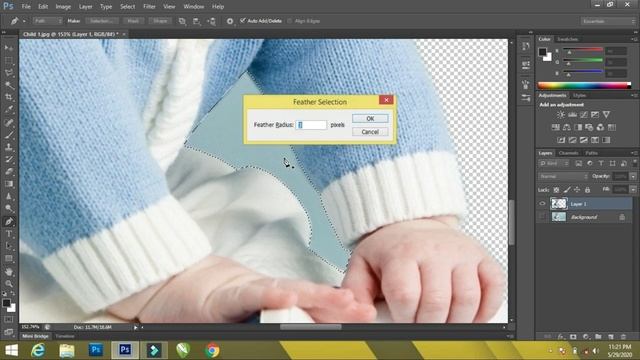Open the layer Kind filter dropdown
Screen dimensions: 640x360
[x=554, y=163]
